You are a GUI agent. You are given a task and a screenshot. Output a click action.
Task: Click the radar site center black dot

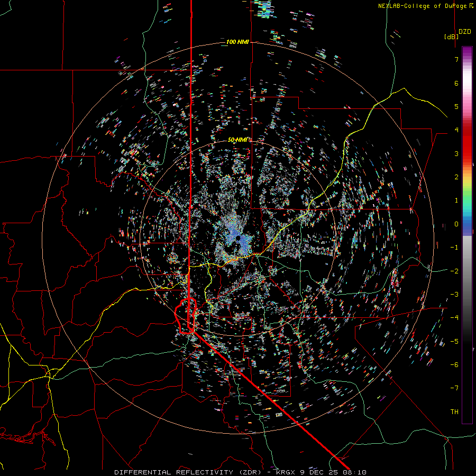point(239,238)
